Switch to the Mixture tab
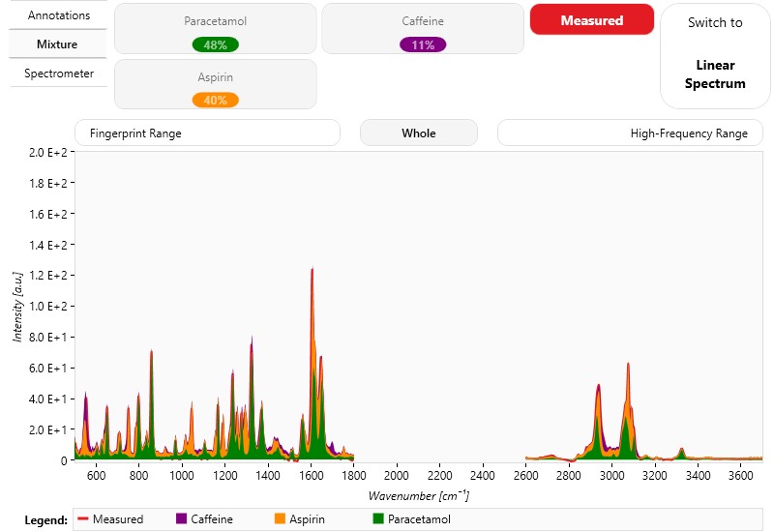This screenshot has width=774, height=532. pyautogui.click(x=58, y=44)
